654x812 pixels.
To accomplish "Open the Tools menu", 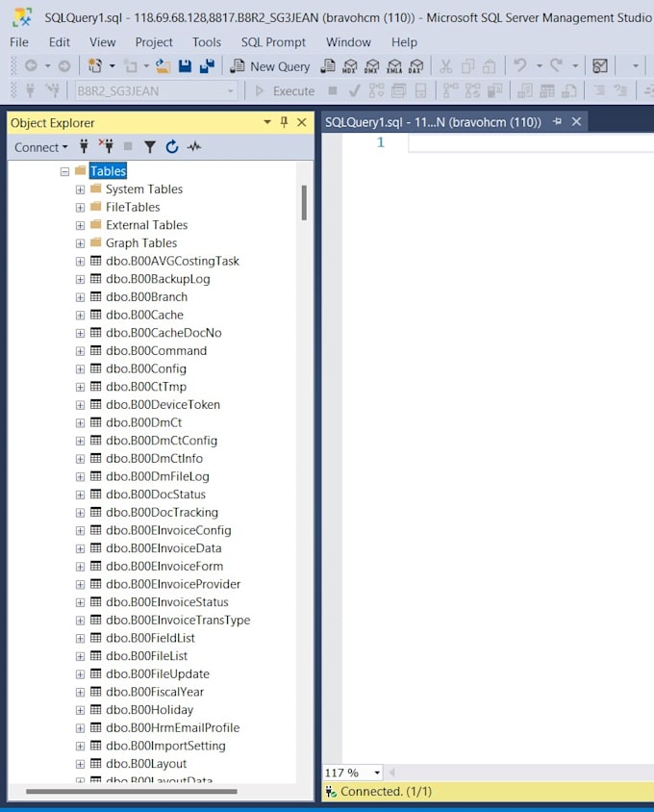I will pyautogui.click(x=207, y=42).
